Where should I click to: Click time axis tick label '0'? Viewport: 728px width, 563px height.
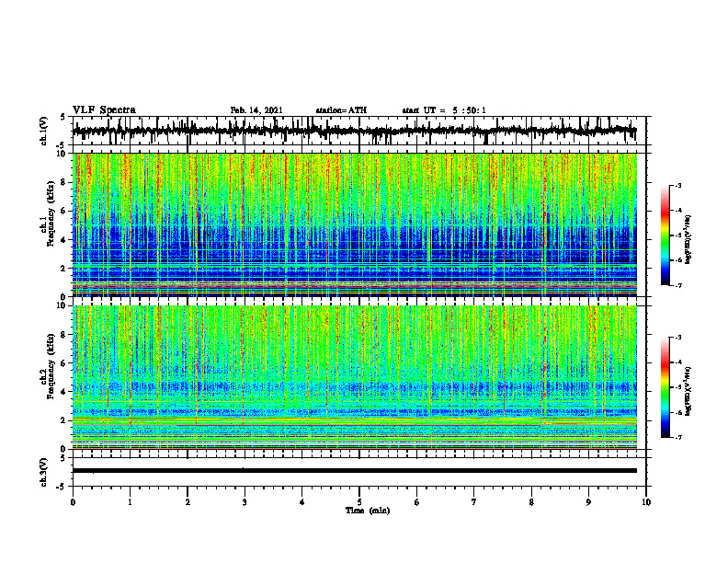click(73, 502)
